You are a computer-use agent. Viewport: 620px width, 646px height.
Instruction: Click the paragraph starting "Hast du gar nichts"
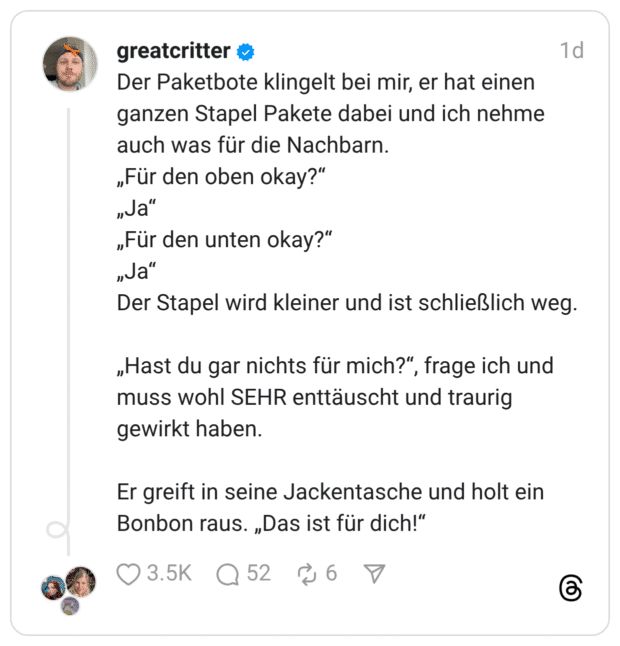pyautogui.click(x=334, y=397)
